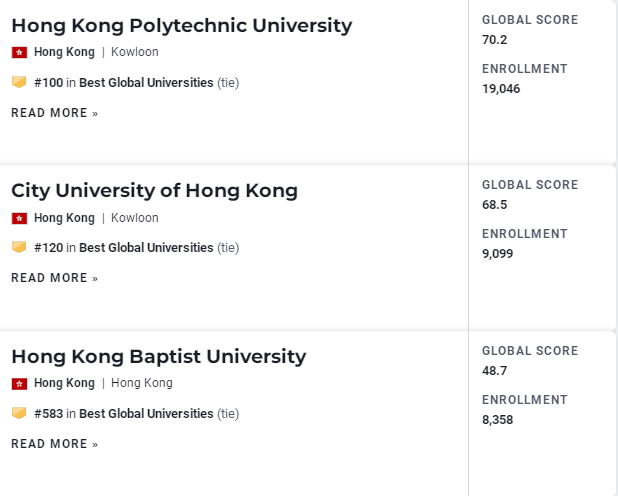Image resolution: width=618 pixels, height=496 pixels.
Task: Click the Hong Kong flag under Baptist University
Action: (x=19, y=384)
